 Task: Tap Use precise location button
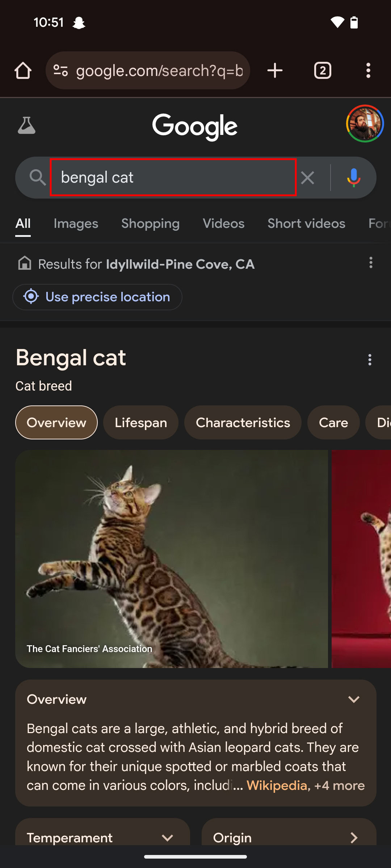[x=97, y=297]
